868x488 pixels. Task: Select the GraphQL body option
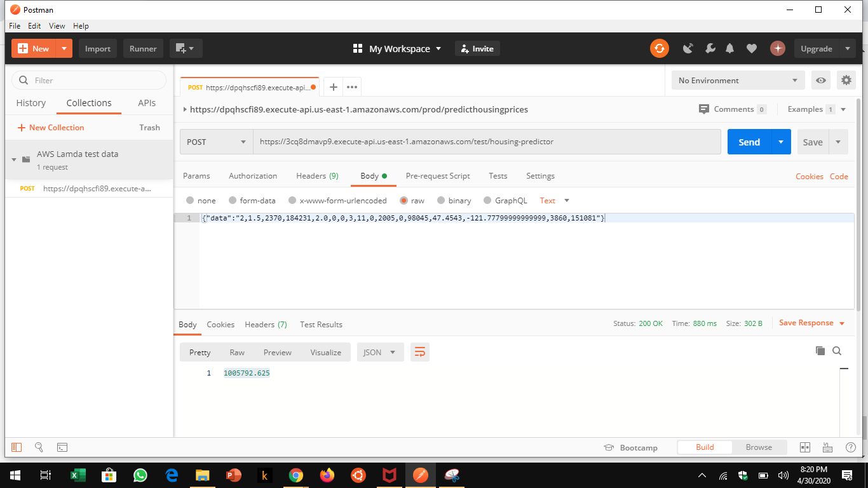[x=505, y=200]
